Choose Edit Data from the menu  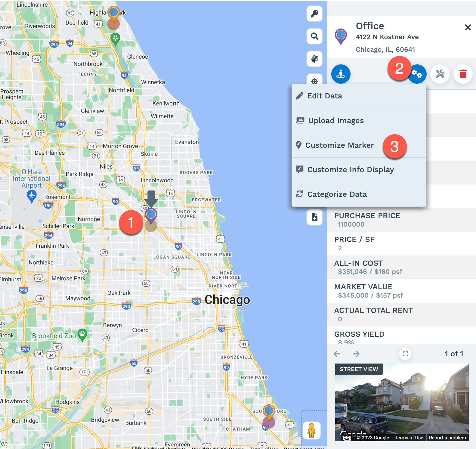[x=359, y=96]
